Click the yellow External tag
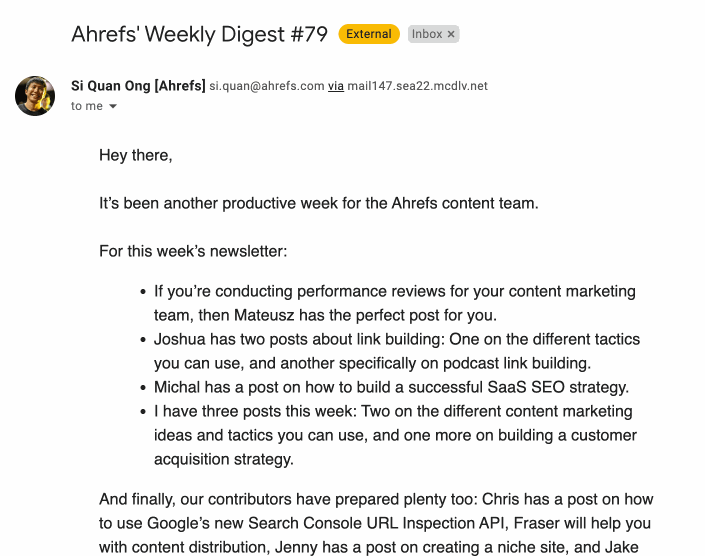The width and height of the screenshot is (705, 556). click(369, 34)
